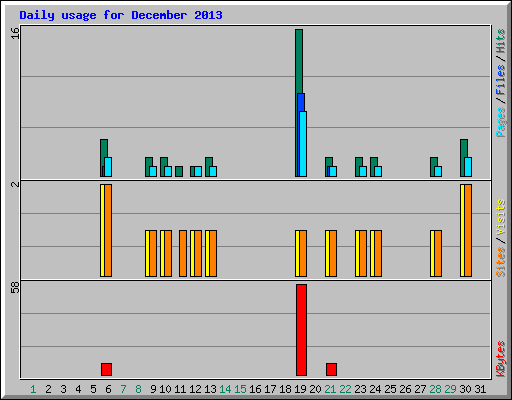The height and width of the screenshot is (400, 512).
Task: Click the day "6" label on the x-axis
Action: pos(108,389)
